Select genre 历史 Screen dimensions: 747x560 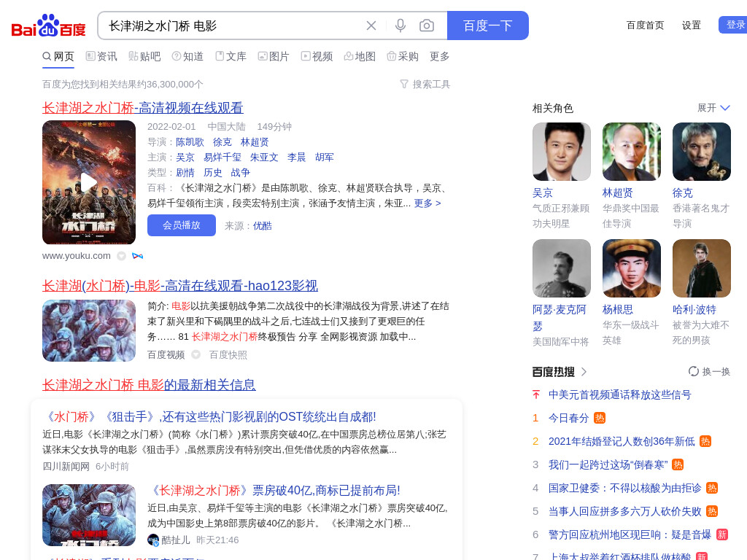[x=213, y=172]
